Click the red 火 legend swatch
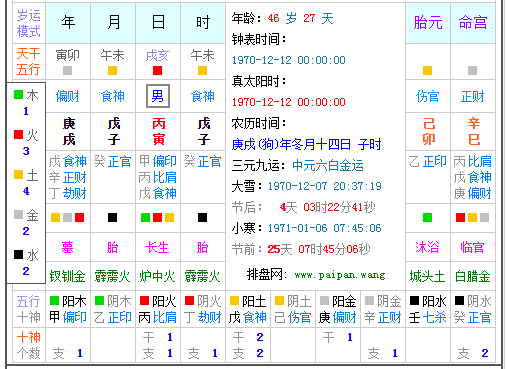The width and height of the screenshot is (507, 369). (18, 134)
